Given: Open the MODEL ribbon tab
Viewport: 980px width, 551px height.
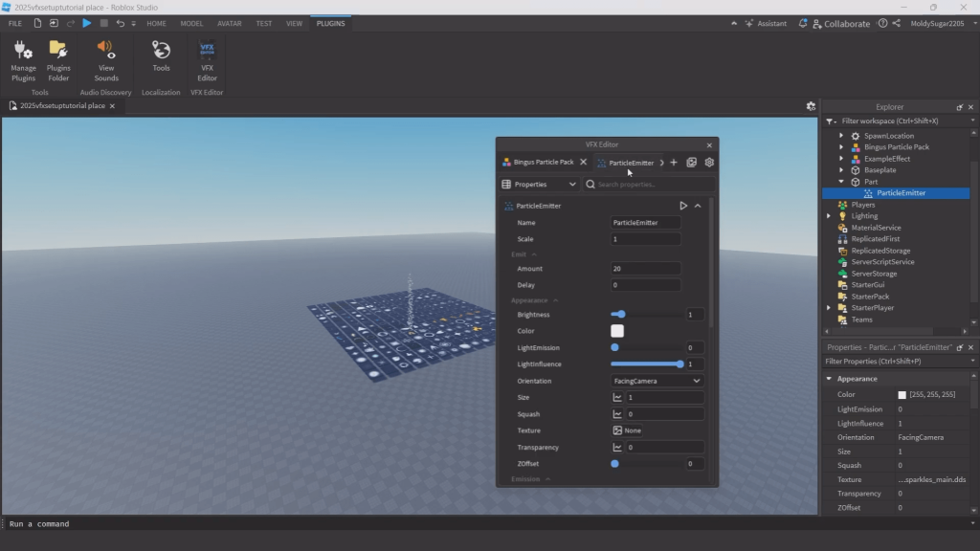Looking at the screenshot, I should pos(191,23).
